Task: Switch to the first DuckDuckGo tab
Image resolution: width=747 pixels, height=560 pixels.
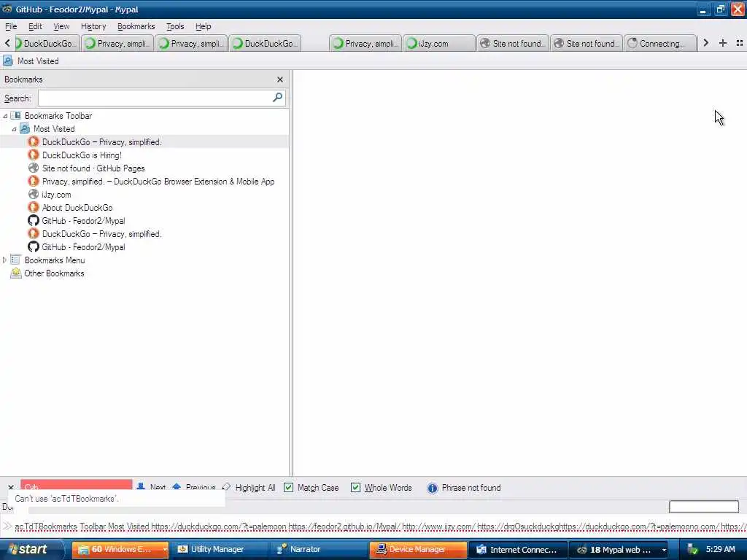Action: pos(46,43)
